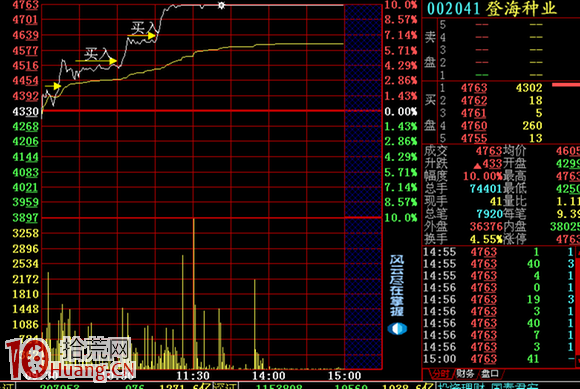Screen dimensions: 580x389
Task: Click the yellow arrow beside upper 买入 label
Action: (x=142, y=35)
